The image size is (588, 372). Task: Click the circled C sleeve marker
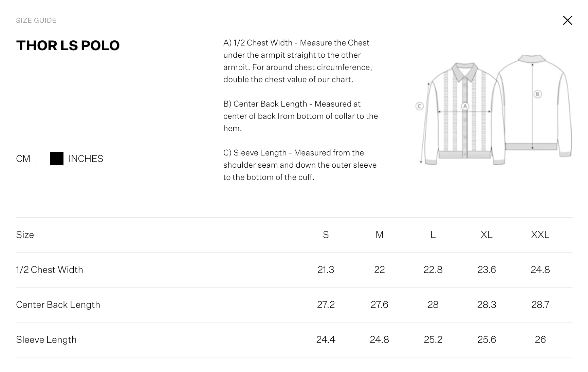click(x=419, y=106)
